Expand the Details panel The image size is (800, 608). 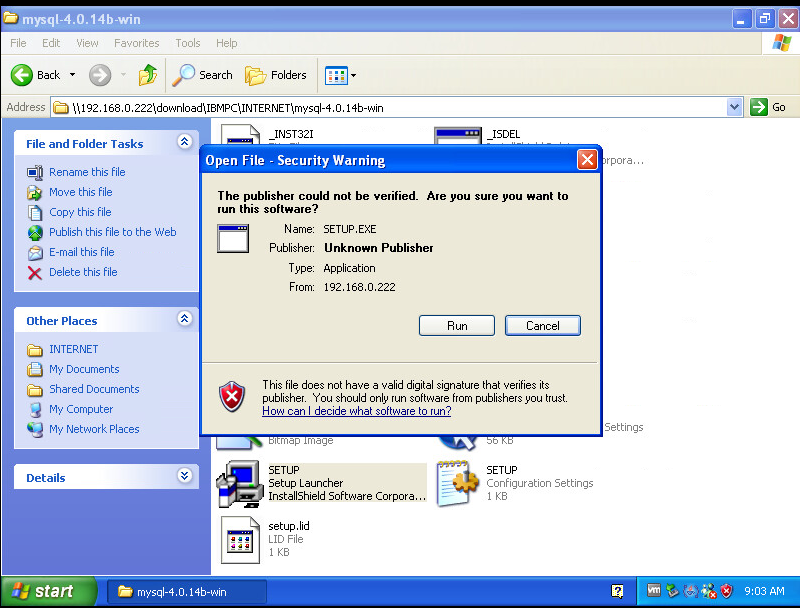[x=184, y=477]
